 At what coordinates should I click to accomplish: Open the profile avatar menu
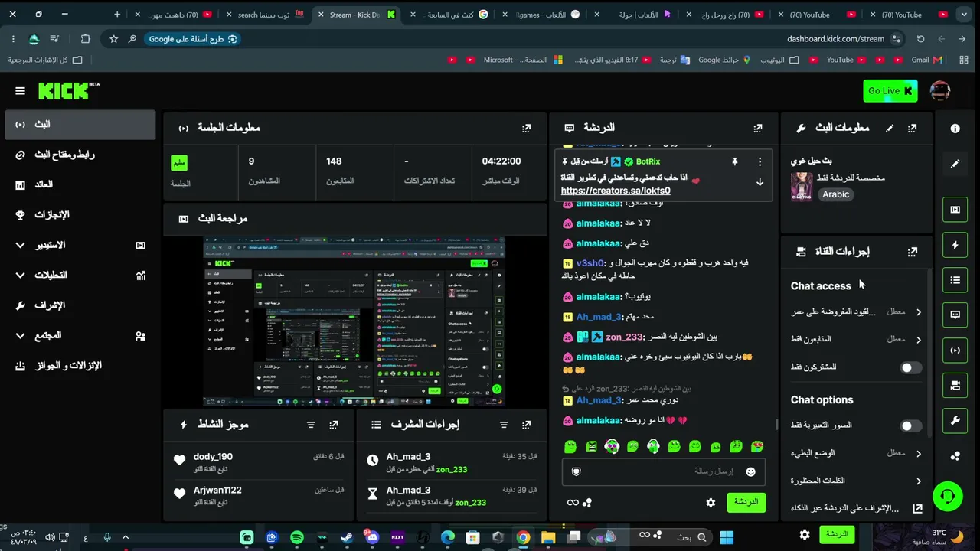click(940, 91)
